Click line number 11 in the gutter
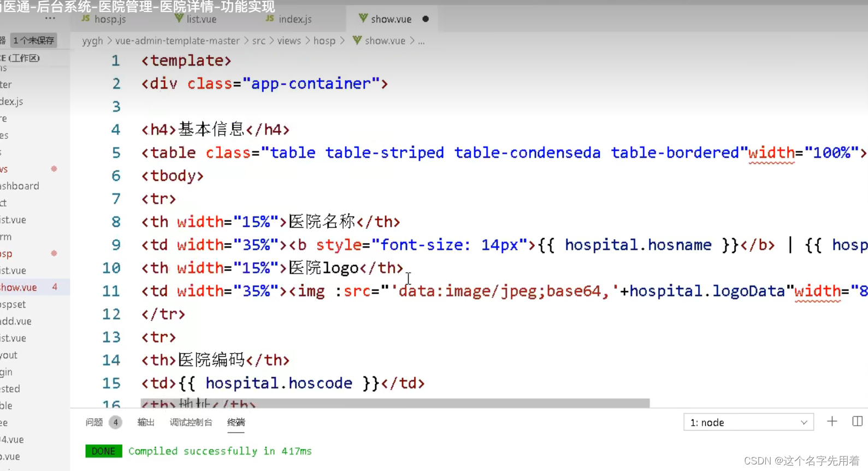 (111, 291)
